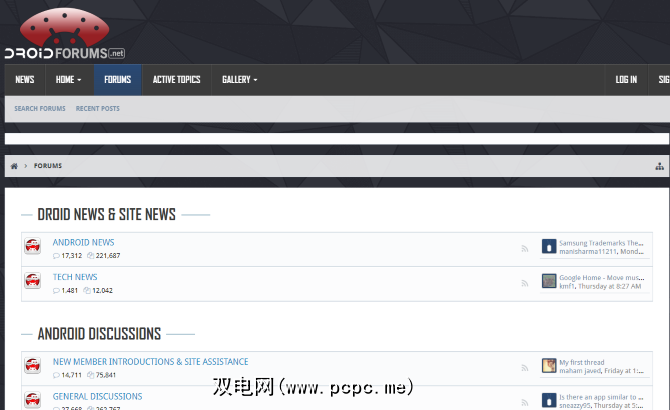This screenshot has height=410, width=670.
Task: Open RSS feed for Android News
Action: (x=525, y=249)
